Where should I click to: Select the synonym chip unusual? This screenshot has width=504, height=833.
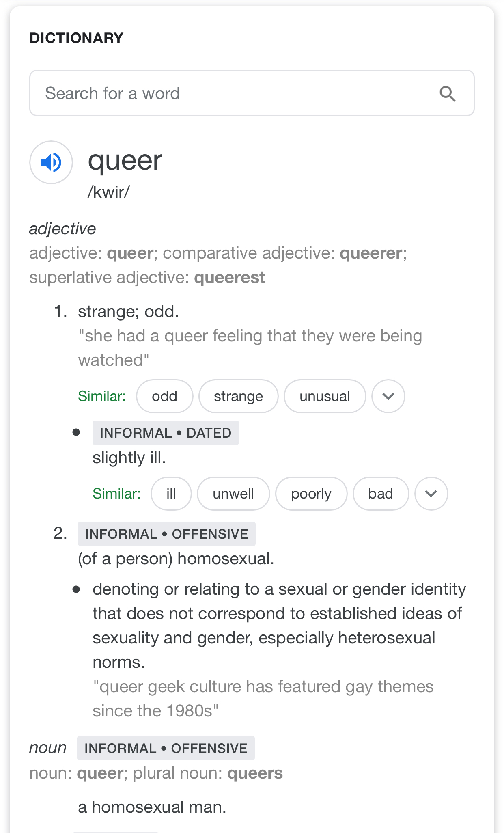coord(325,396)
